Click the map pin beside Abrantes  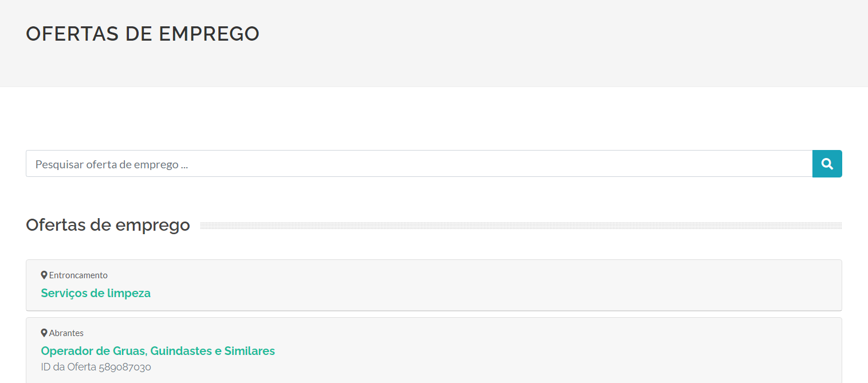pos(44,333)
